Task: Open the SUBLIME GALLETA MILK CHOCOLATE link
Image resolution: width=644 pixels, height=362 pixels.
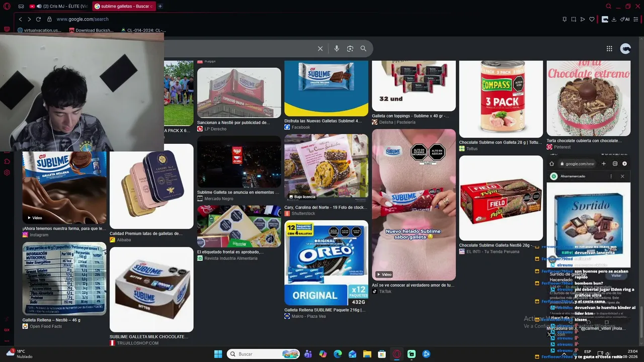Action: (x=149, y=337)
